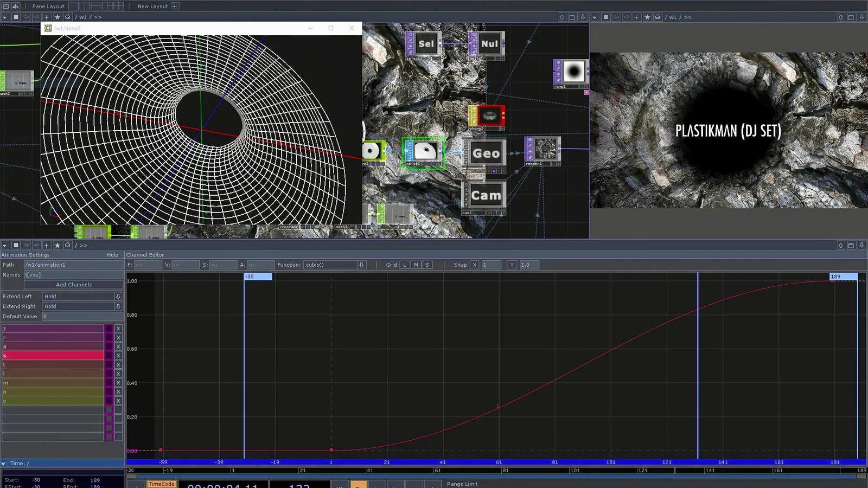
Task: Click the Default Value field
Action: (x=82, y=316)
